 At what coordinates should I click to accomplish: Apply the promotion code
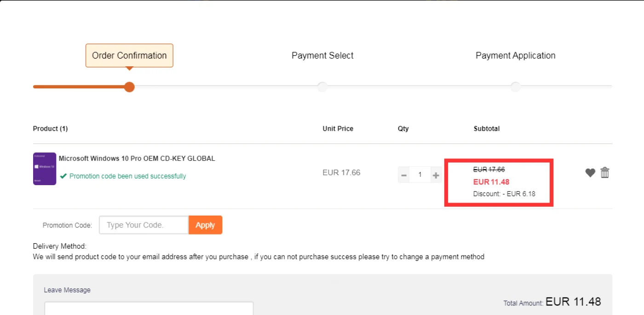pyautogui.click(x=205, y=225)
